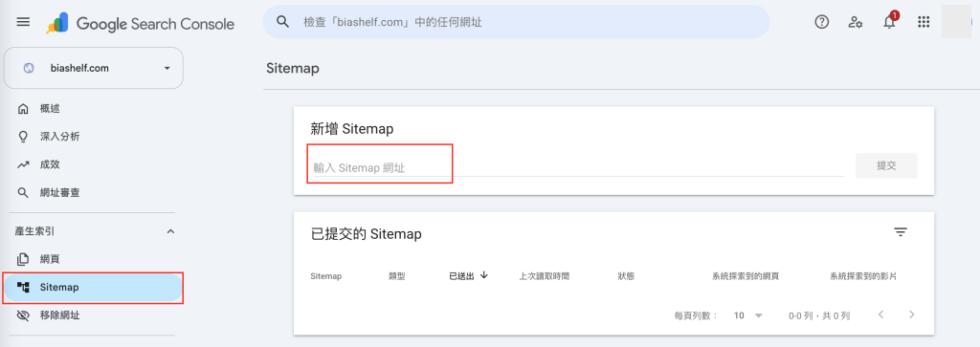
Task: Click the 輸入 Sitemap 網址 field
Action: pyautogui.click(x=577, y=166)
